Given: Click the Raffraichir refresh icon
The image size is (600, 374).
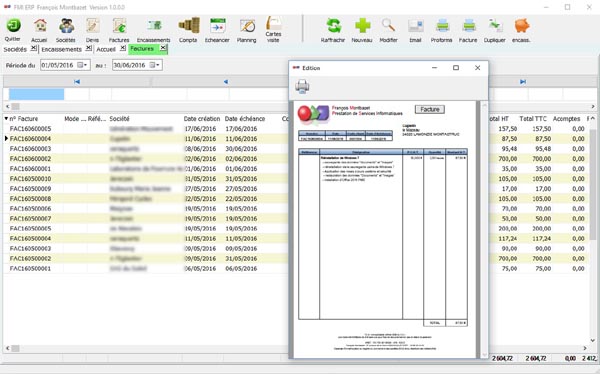Looking at the screenshot, I should click(333, 26).
